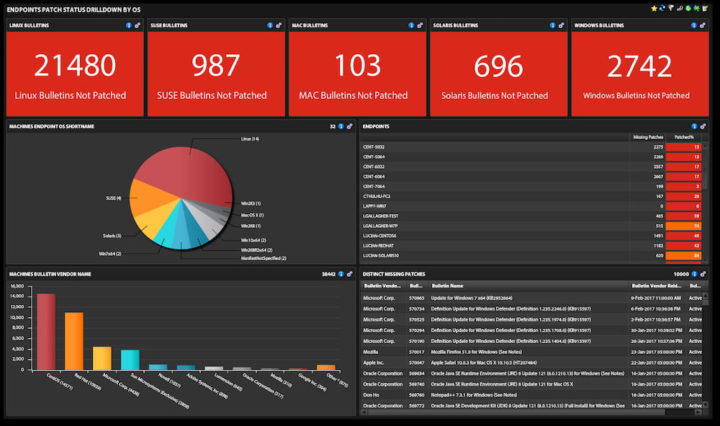The image size is (720, 426).
Task: Click Endpoints table vertical scrollbar
Action: [x=705, y=202]
